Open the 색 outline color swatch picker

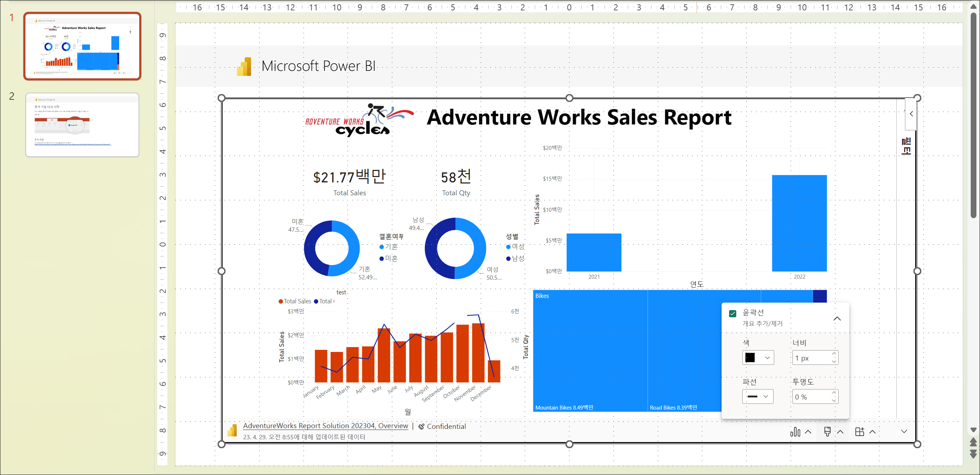757,357
